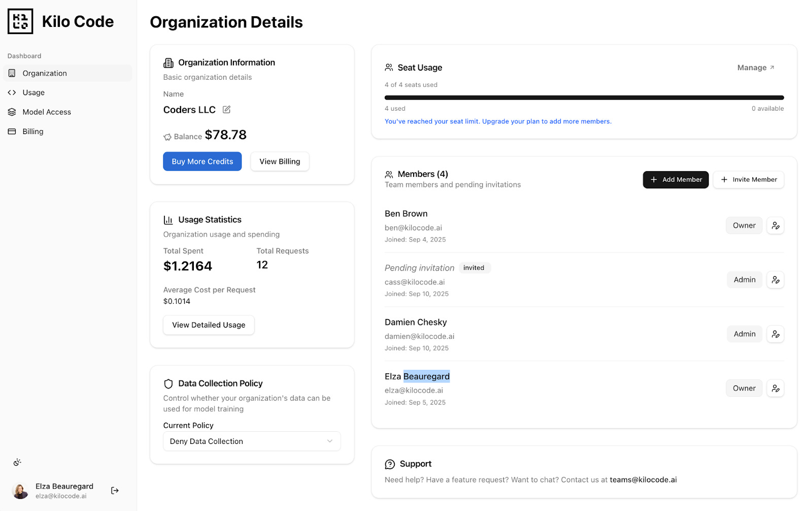The height and width of the screenshot is (511, 812).
Task: Click the theme toggle icon in sidebar
Action: pos(17,462)
